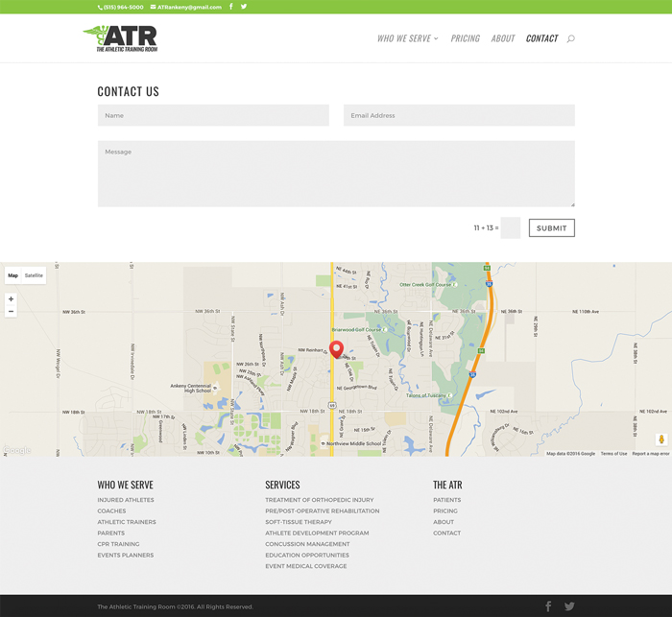Click the Twitter icon in top bar
672x617 pixels.
point(244,7)
